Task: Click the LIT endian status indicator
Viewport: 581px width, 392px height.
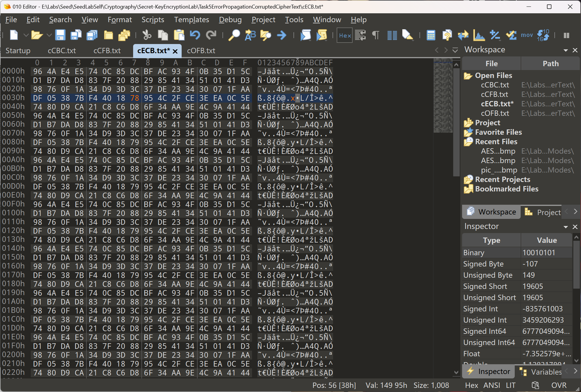Action: 511,385
